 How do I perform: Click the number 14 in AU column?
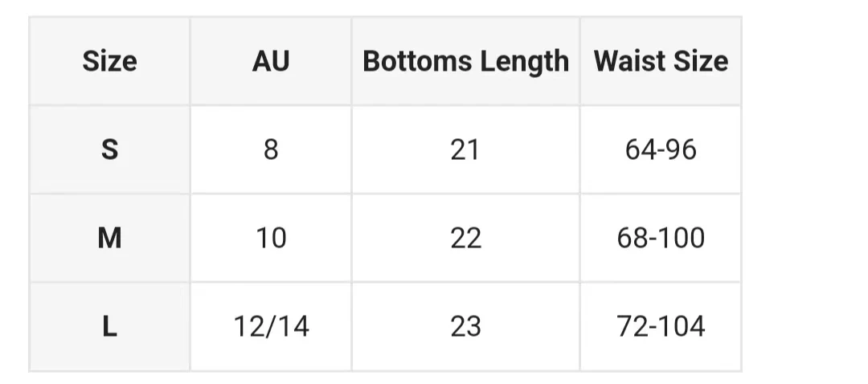coord(293,326)
